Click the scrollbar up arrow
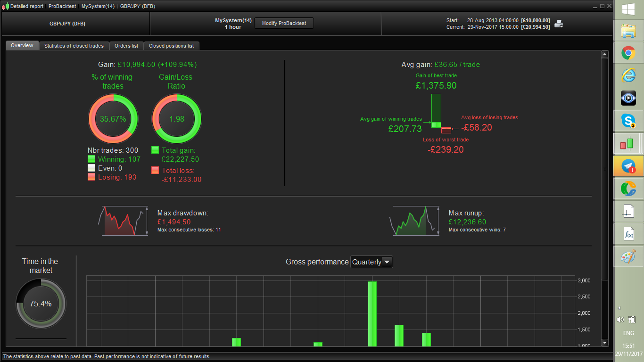Image resolution: width=644 pixels, height=362 pixels. pyautogui.click(x=605, y=55)
